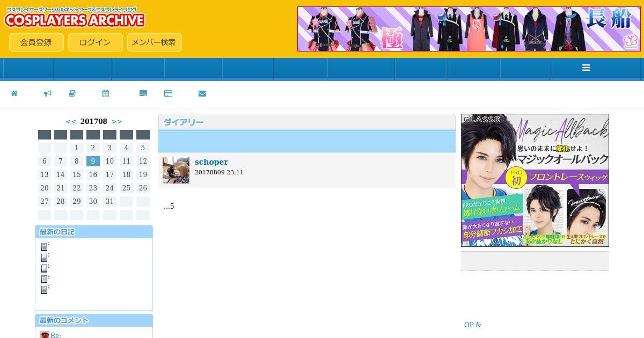Viewport: 644px width, 338px height.
Task: Go to next month with >> arrow
Action: (x=116, y=122)
